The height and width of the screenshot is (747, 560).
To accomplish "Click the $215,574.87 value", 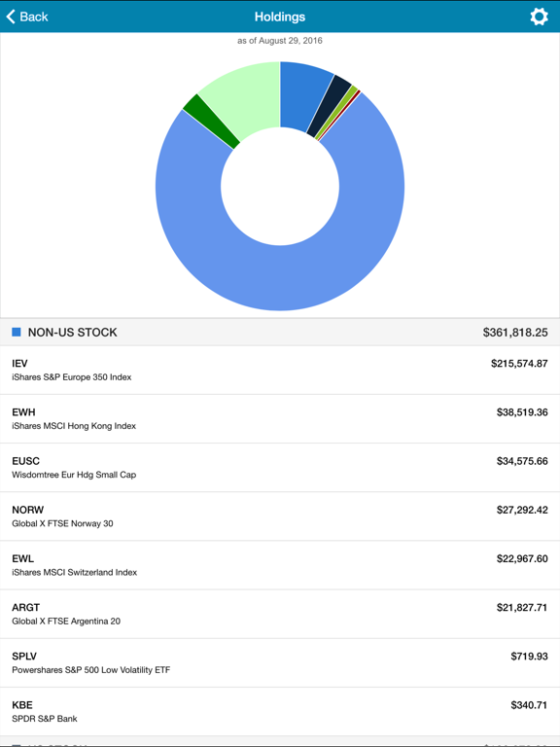I will [x=519, y=364].
